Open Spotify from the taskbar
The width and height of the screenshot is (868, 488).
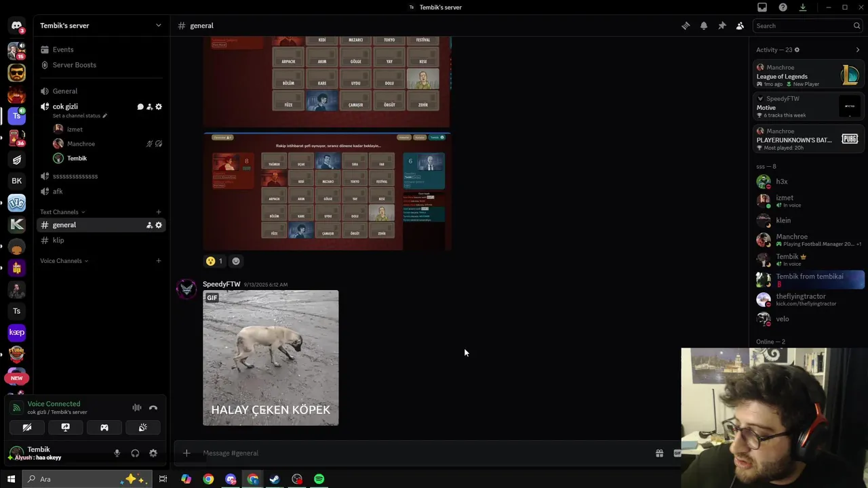[319, 479]
